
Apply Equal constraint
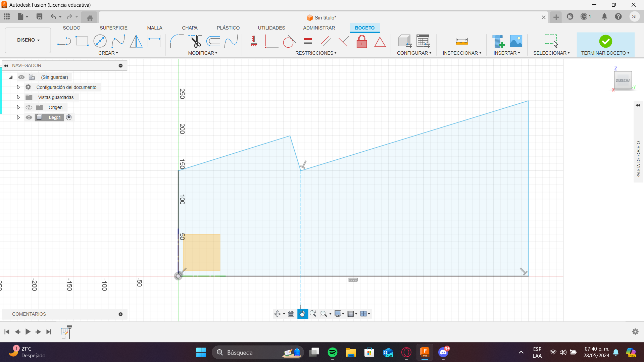point(308,41)
